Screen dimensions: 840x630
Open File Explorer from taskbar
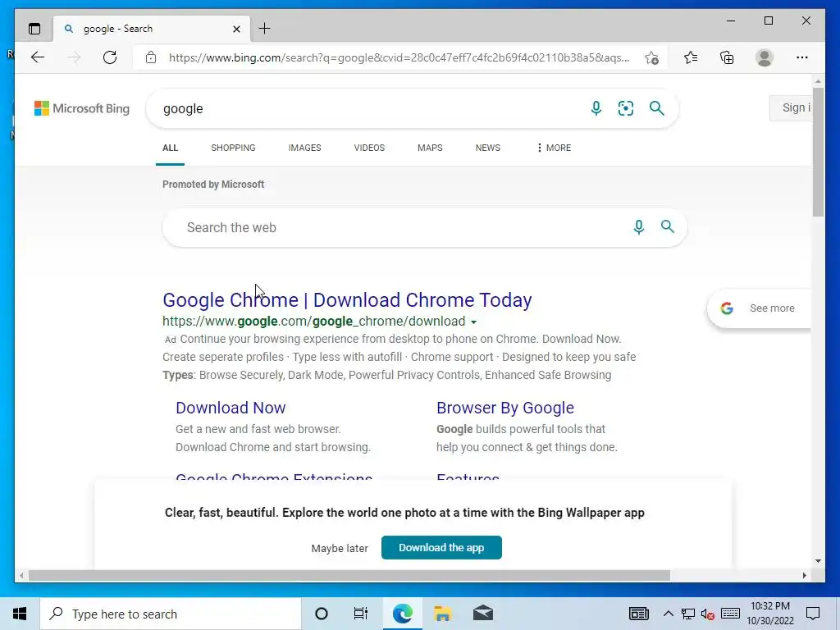[x=442, y=614]
